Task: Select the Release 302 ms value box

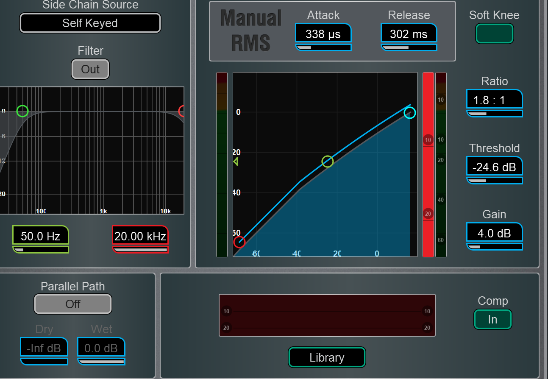Action: click(409, 34)
